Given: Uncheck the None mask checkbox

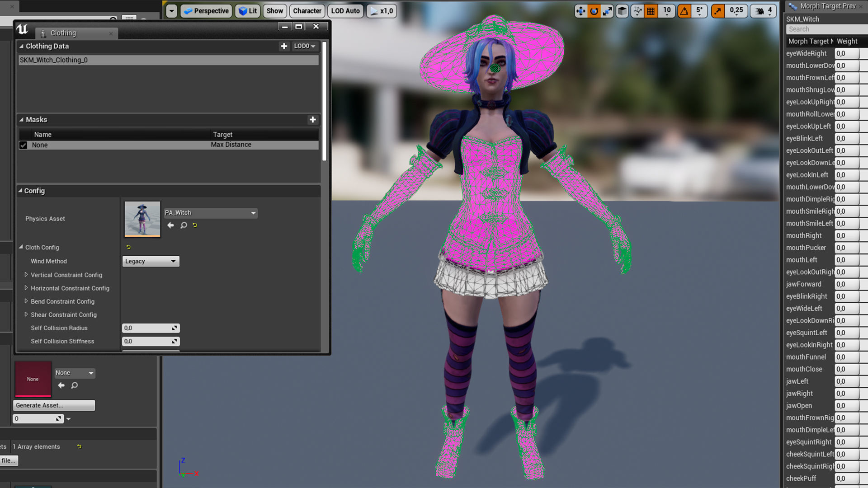Looking at the screenshot, I should click(x=24, y=145).
